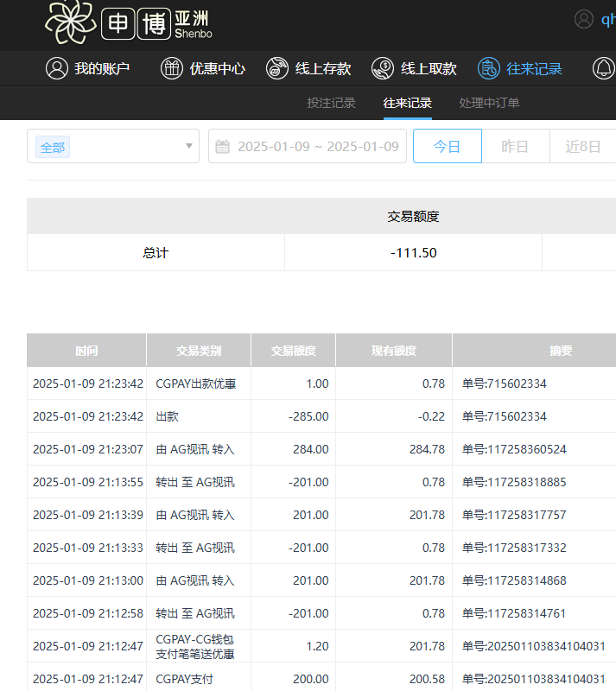Switch to the 投注记录 tab

[x=331, y=103]
